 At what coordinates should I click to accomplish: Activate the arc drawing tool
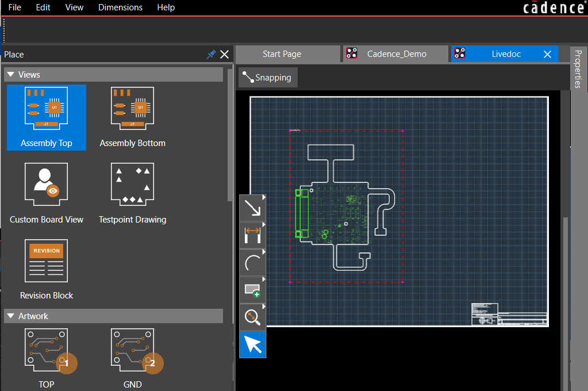[252, 263]
